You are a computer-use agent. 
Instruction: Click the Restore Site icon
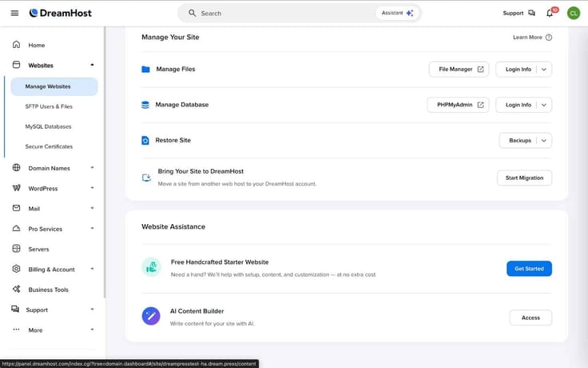point(145,141)
